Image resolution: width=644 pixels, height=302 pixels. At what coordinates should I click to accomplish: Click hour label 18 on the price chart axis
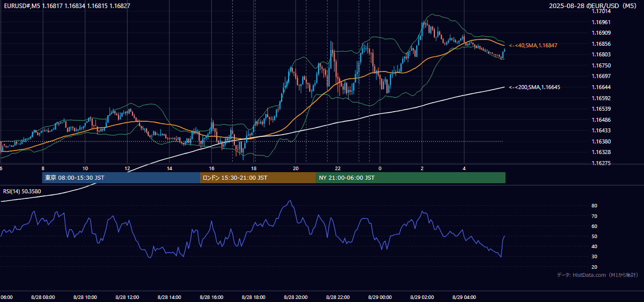pos(253,169)
